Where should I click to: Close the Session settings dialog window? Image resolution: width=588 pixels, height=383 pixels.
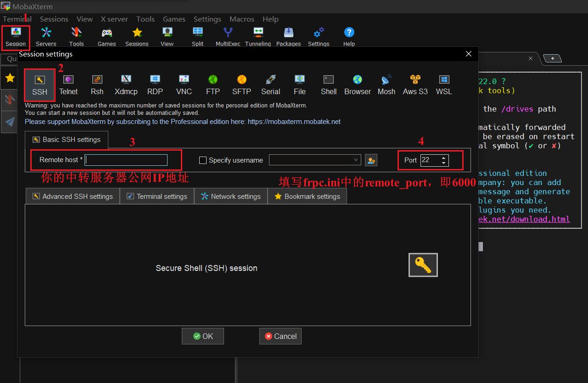(x=469, y=54)
